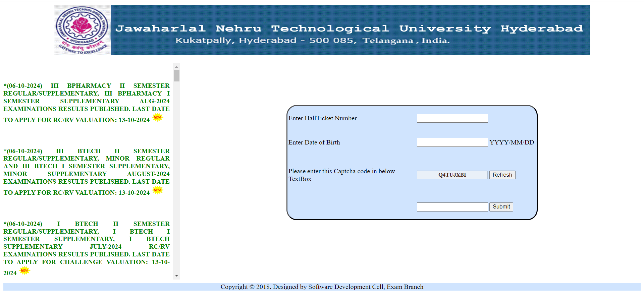The height and width of the screenshot is (301, 644).
Task: Click the notices scrollbar thumb
Action: [x=176, y=76]
